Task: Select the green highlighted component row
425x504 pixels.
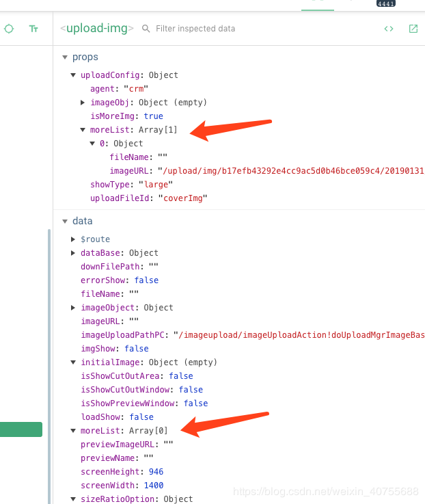Action: click(x=21, y=429)
